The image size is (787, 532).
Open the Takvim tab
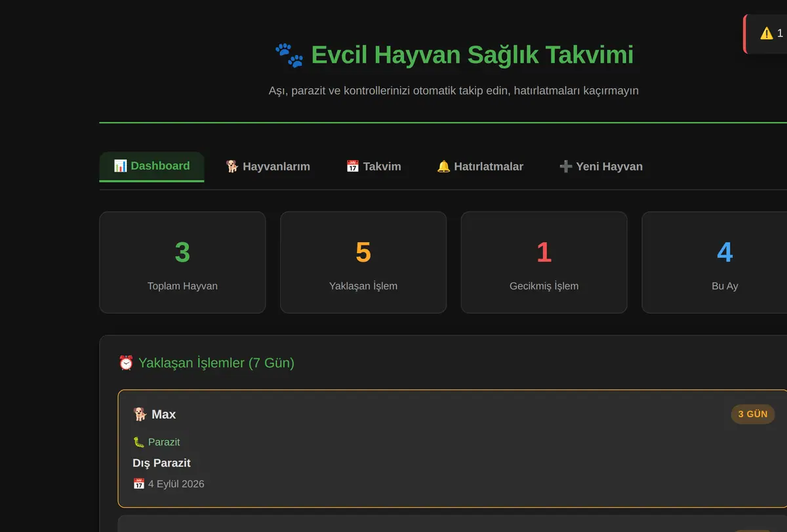[373, 167]
